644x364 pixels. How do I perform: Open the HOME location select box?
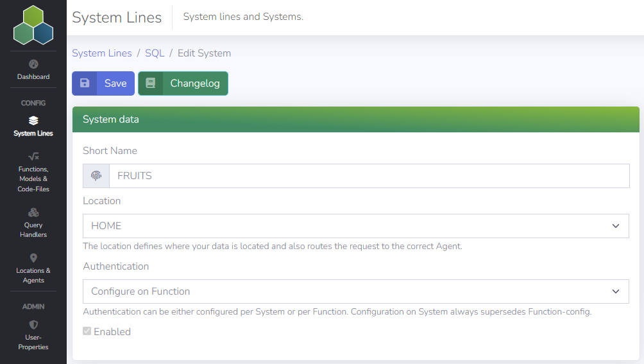(356, 226)
